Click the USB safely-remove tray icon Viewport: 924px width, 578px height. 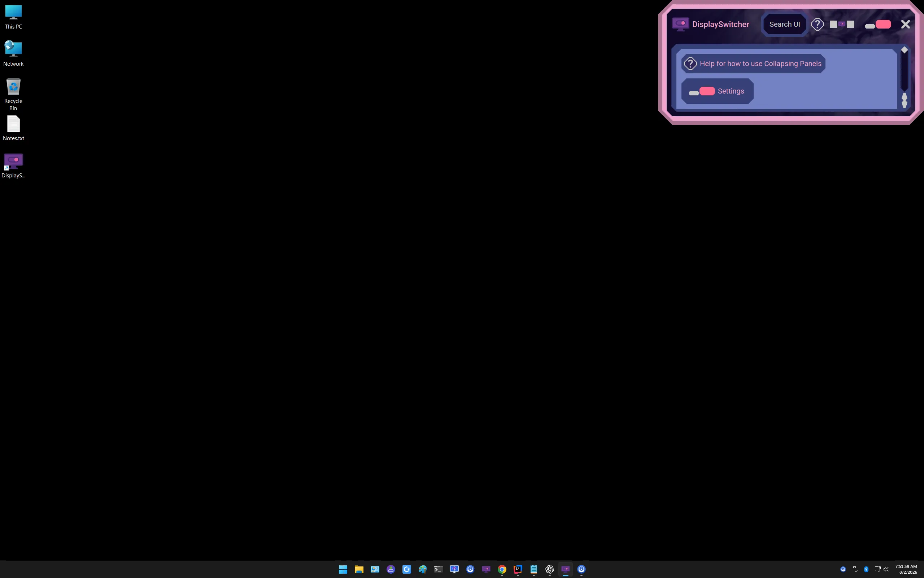[x=854, y=569]
